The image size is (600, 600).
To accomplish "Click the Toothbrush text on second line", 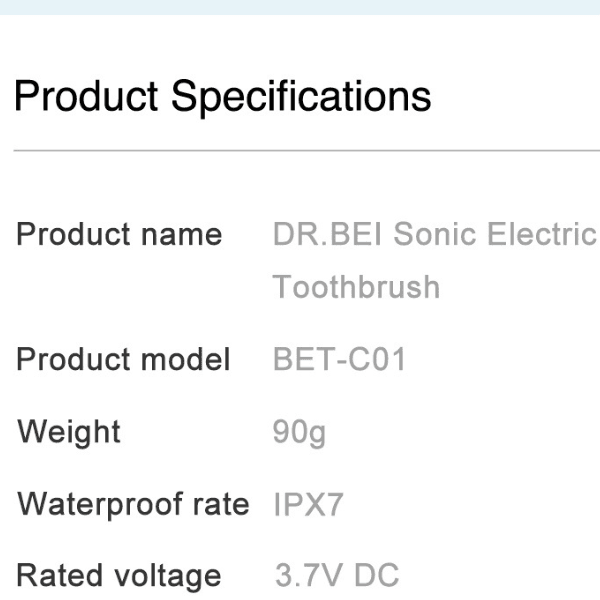I will (x=356, y=287).
